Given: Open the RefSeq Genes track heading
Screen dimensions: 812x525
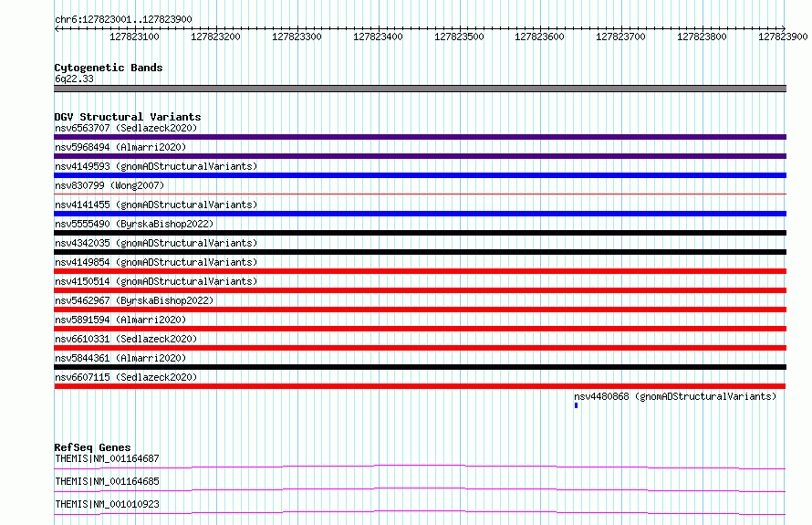Looking at the screenshot, I should 92,447.
